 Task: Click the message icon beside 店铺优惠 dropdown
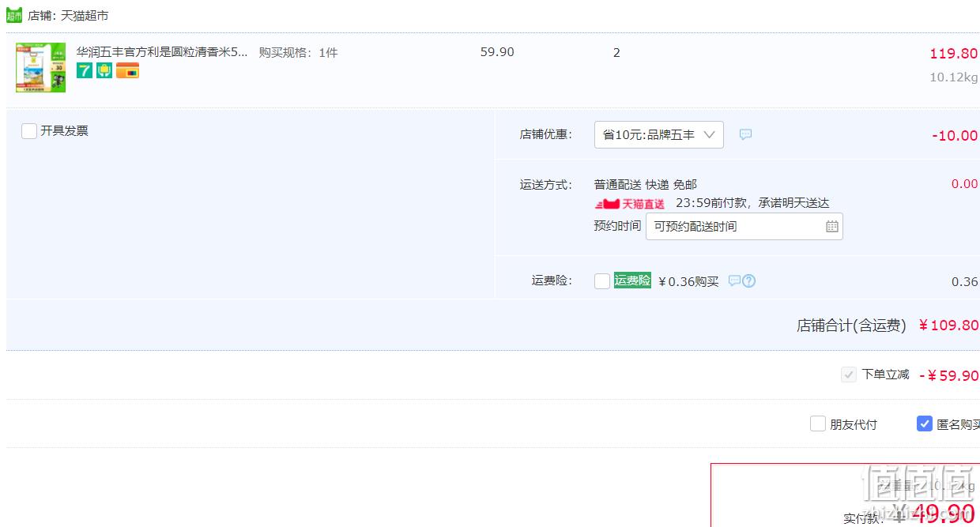(x=745, y=134)
